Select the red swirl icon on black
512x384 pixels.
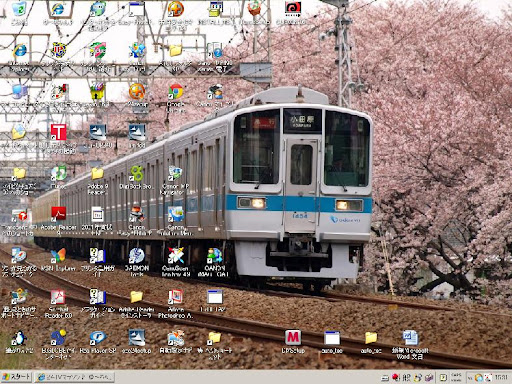[x=293, y=9]
